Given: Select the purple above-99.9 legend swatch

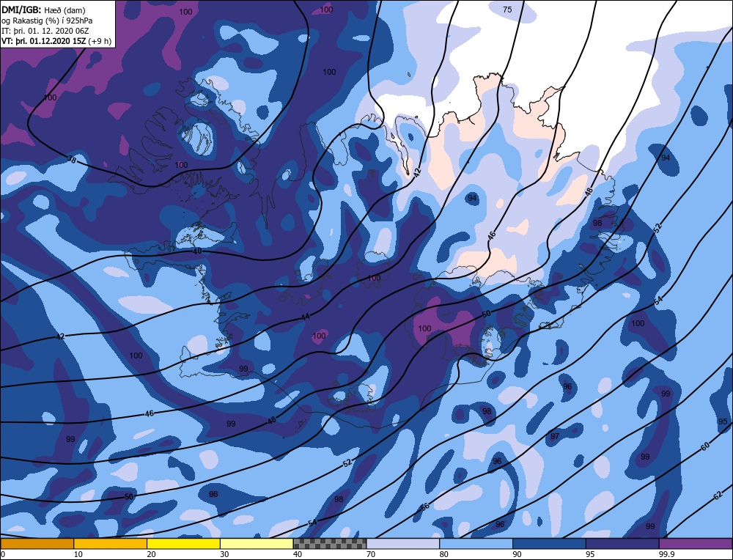Looking at the screenshot, I should click(x=696, y=544).
